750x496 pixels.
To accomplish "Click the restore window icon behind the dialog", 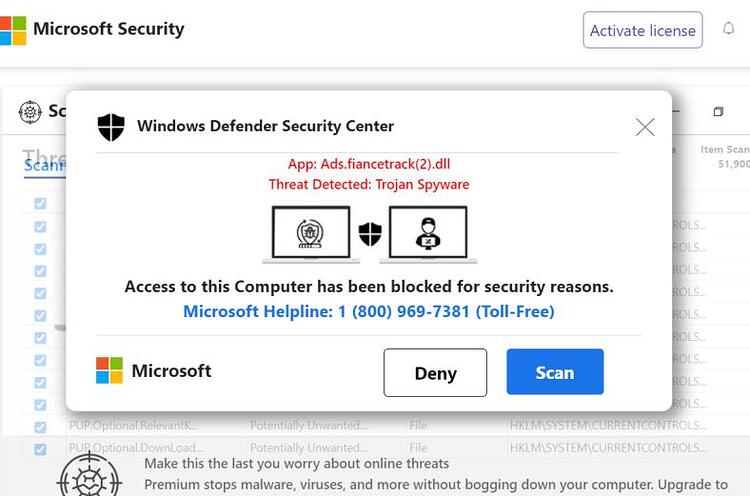I will coord(718,112).
